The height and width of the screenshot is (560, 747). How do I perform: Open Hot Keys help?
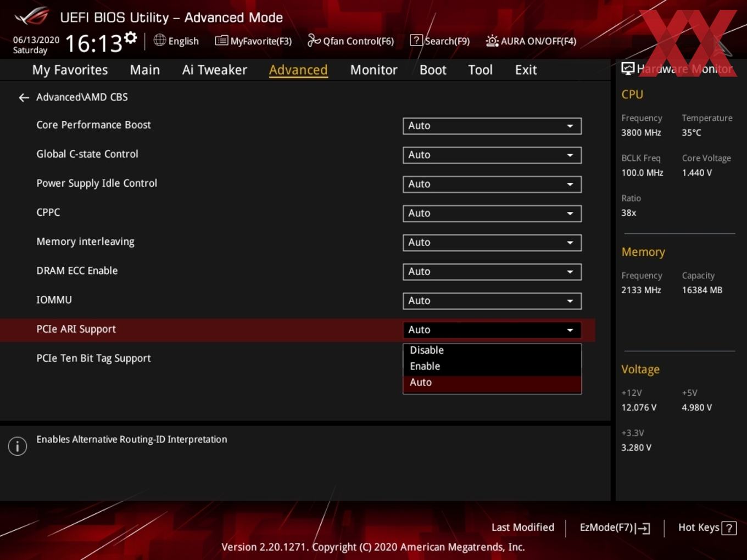point(707,528)
